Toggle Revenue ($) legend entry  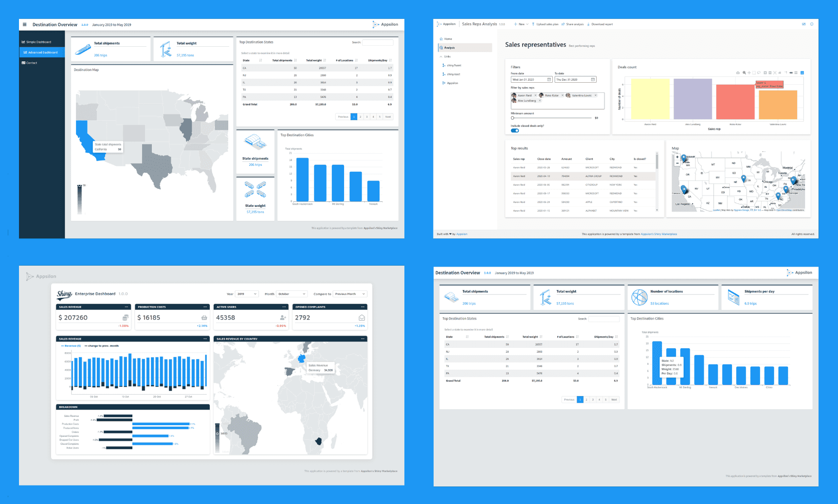tap(71, 346)
